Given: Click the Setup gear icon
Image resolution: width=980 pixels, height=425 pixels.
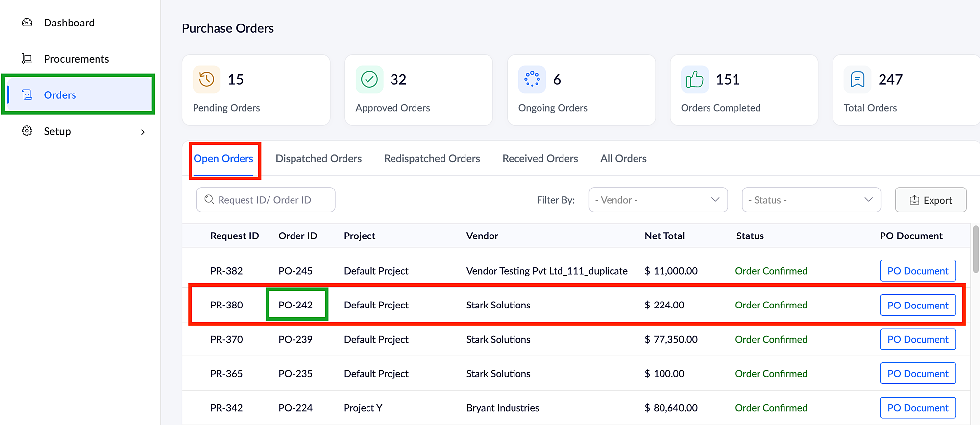Looking at the screenshot, I should pos(27,131).
